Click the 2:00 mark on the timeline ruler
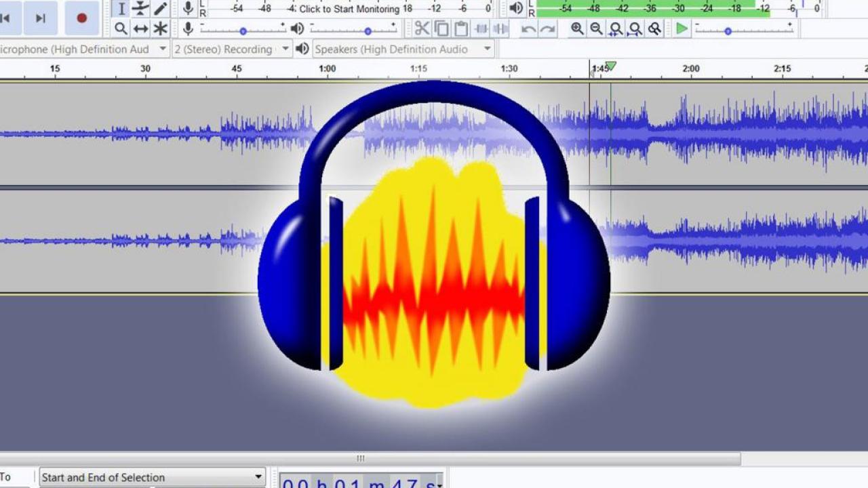The width and height of the screenshot is (868, 488). (x=691, y=68)
